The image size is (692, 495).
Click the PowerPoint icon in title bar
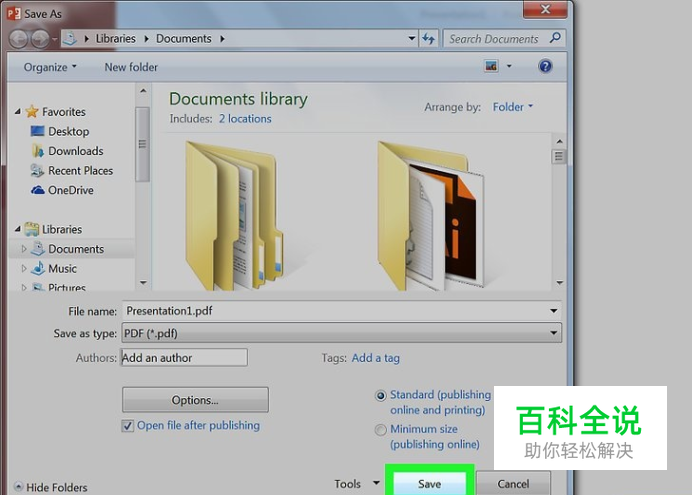point(14,14)
